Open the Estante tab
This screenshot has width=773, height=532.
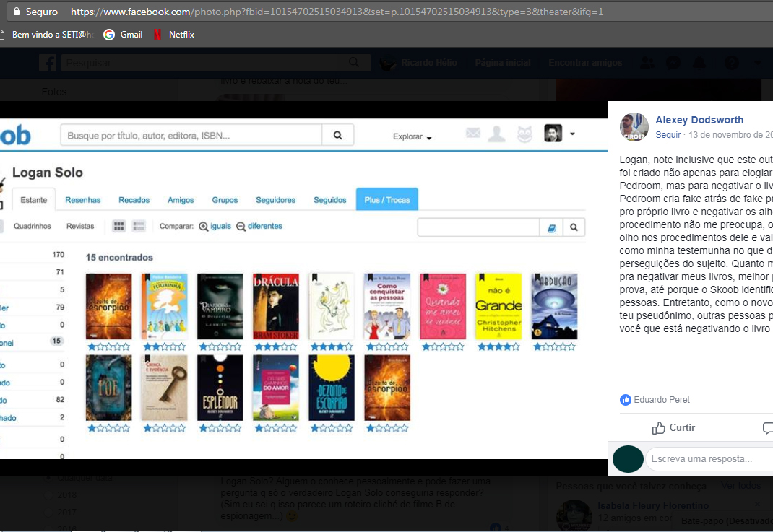coord(33,200)
